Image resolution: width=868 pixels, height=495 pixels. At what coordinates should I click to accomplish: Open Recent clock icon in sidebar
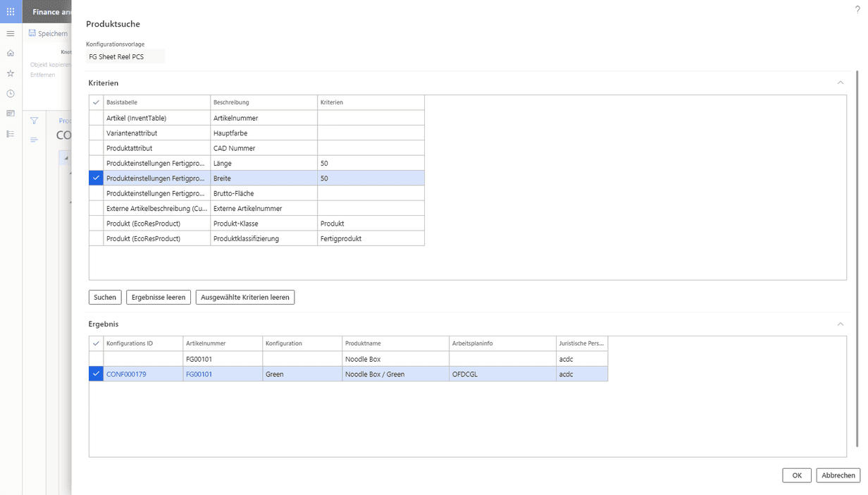pos(11,93)
